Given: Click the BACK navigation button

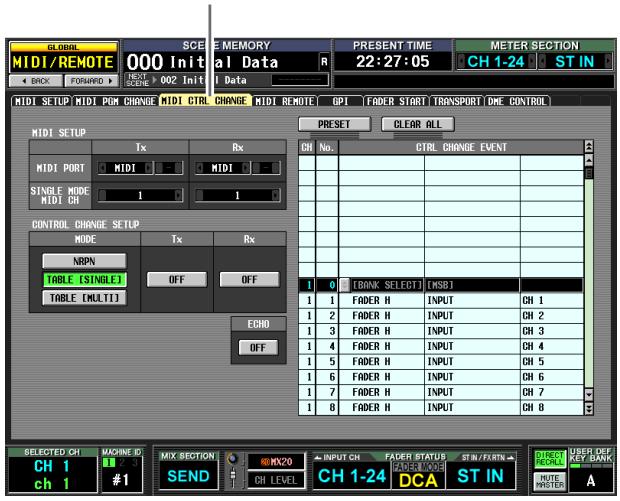Looking at the screenshot, I should (36, 81).
